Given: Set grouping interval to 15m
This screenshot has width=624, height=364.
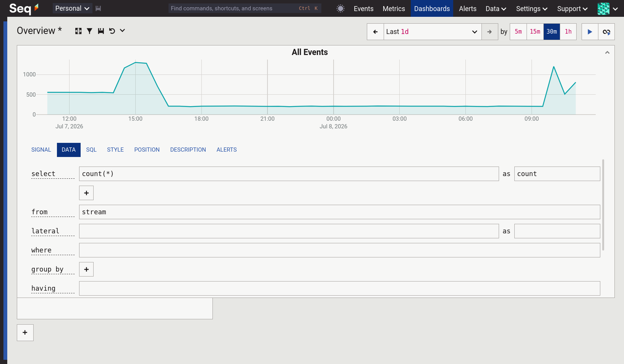Looking at the screenshot, I should (x=535, y=32).
